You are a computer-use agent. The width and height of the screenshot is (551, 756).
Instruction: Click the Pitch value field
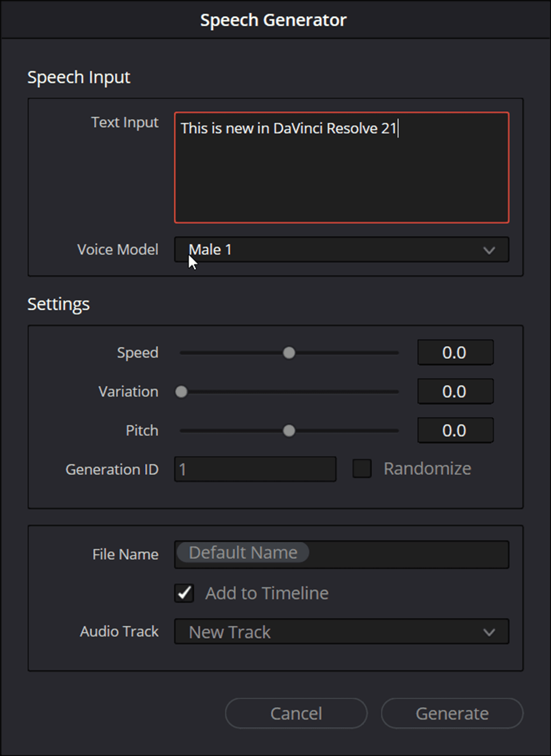tap(455, 430)
